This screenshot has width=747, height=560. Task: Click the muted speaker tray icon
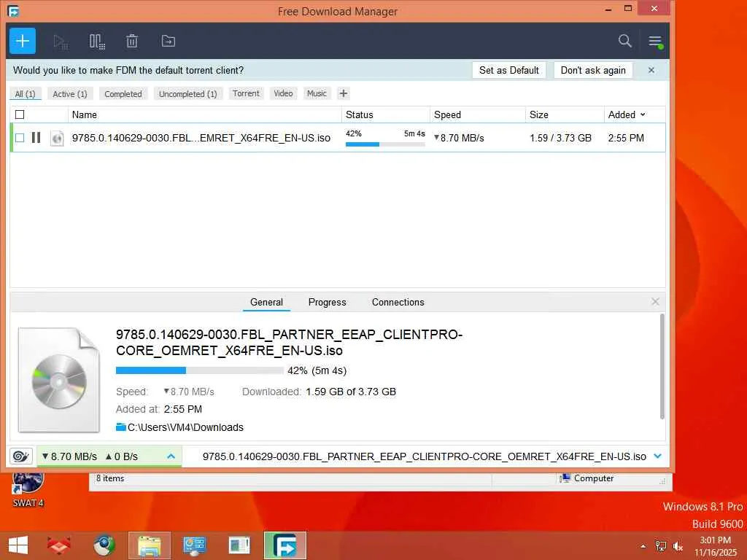678,546
